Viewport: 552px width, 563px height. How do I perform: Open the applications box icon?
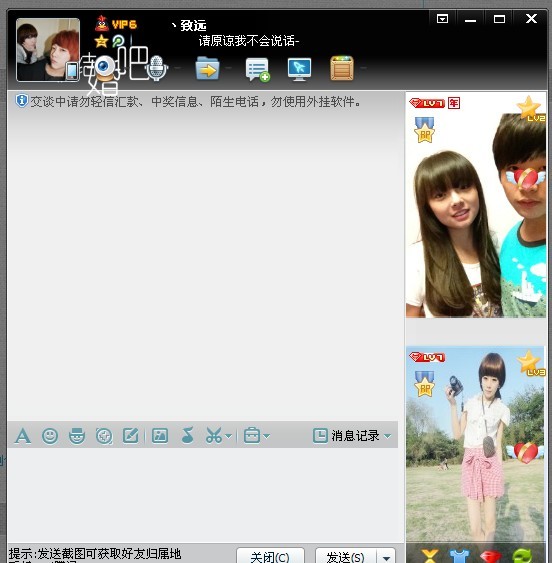pos(342,68)
